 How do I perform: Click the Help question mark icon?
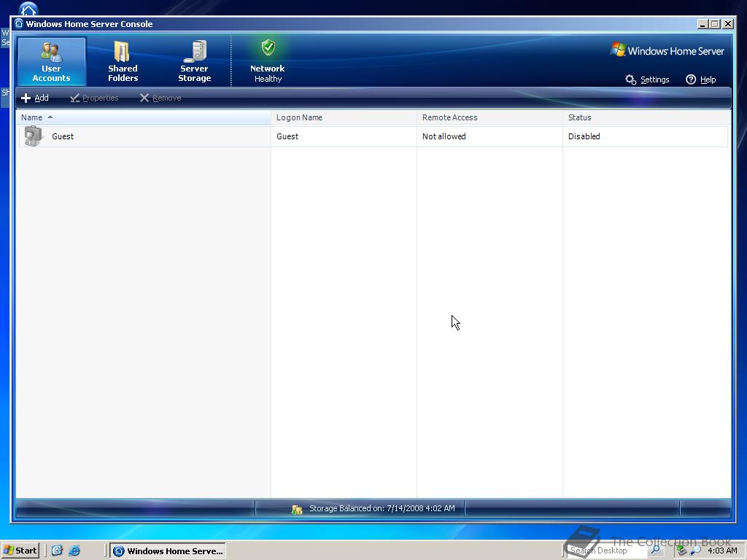pos(691,79)
